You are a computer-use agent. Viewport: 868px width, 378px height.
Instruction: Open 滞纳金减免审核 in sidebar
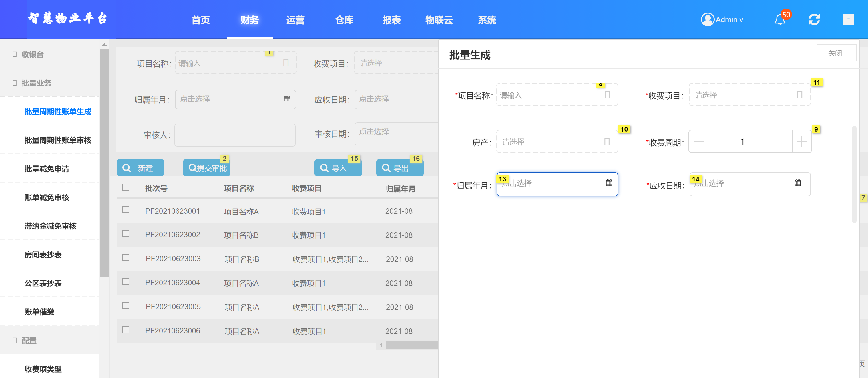[x=50, y=226]
